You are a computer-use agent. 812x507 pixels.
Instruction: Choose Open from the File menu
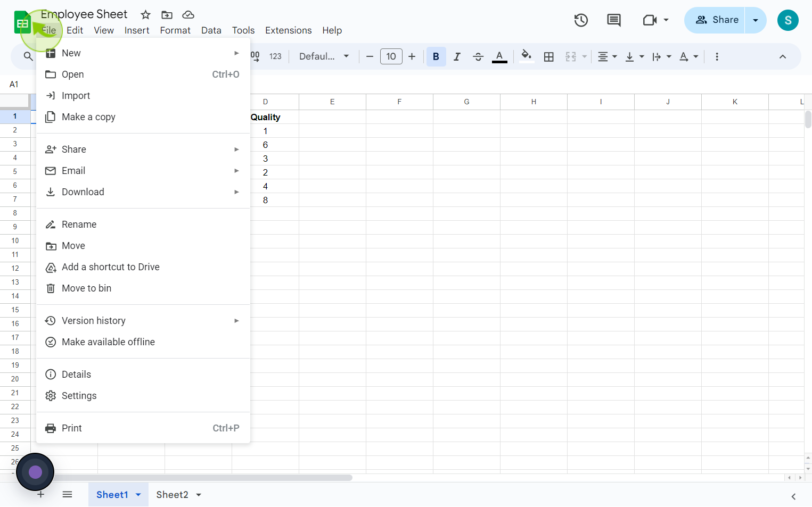click(x=143, y=74)
